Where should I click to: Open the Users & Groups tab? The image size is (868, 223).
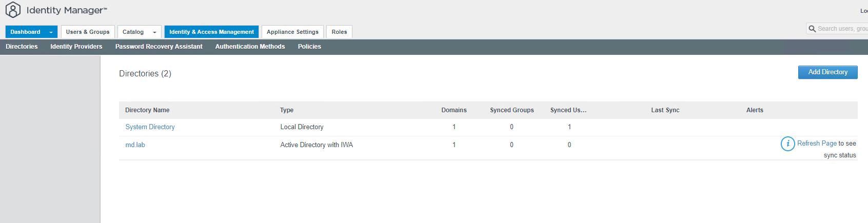tap(88, 32)
